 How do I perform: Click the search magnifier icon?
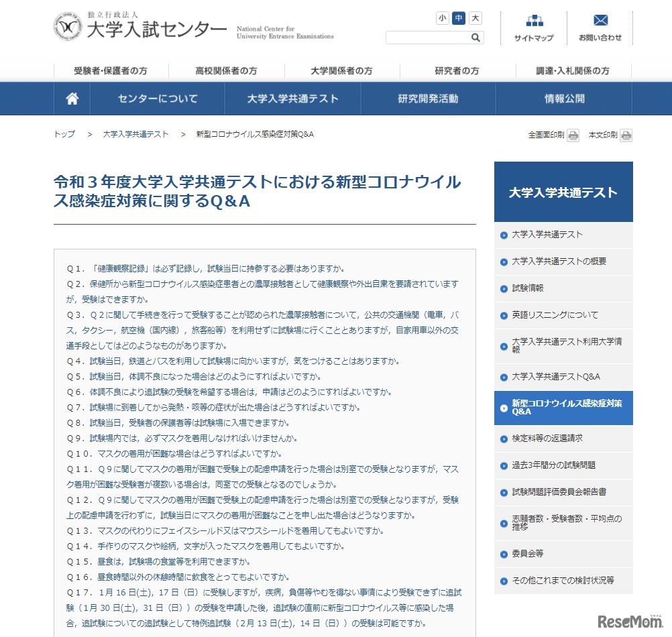point(475,38)
